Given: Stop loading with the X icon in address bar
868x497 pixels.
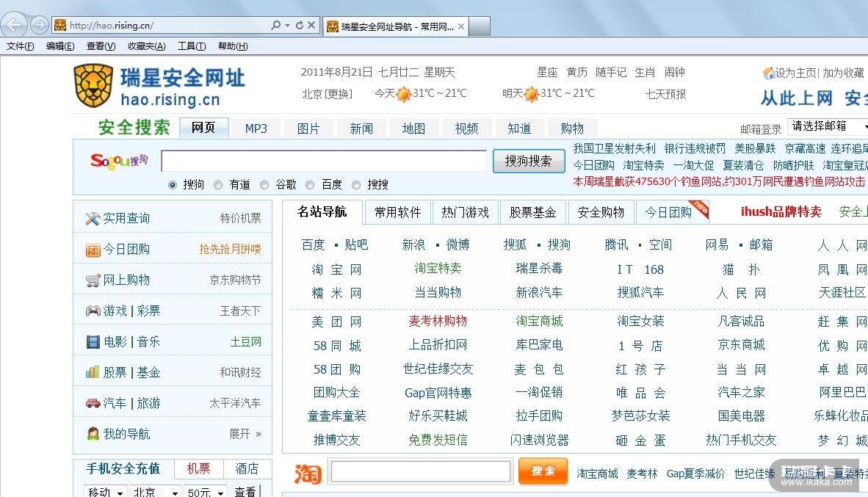Looking at the screenshot, I should [311, 25].
